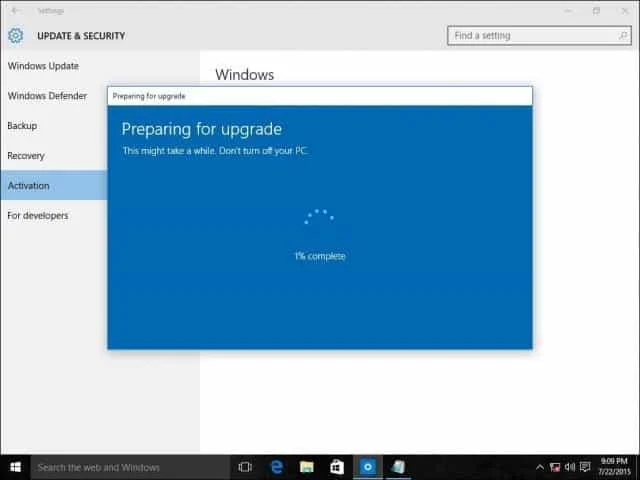Click the 'Windows' heading in Activation pane
Viewport: 640px width, 480px height.
click(244, 75)
